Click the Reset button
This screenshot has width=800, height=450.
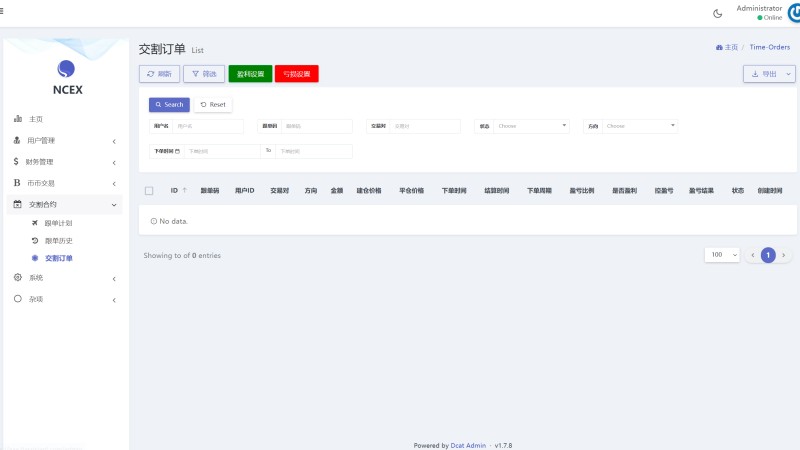coord(213,105)
